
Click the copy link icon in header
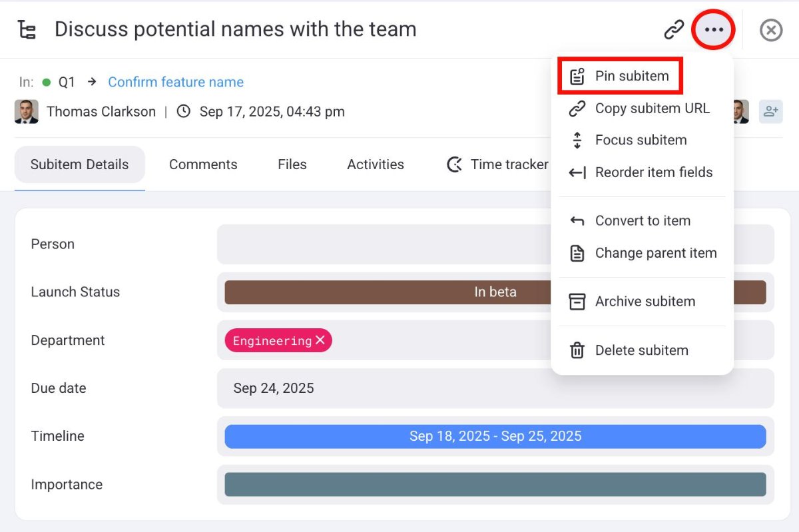pyautogui.click(x=674, y=30)
